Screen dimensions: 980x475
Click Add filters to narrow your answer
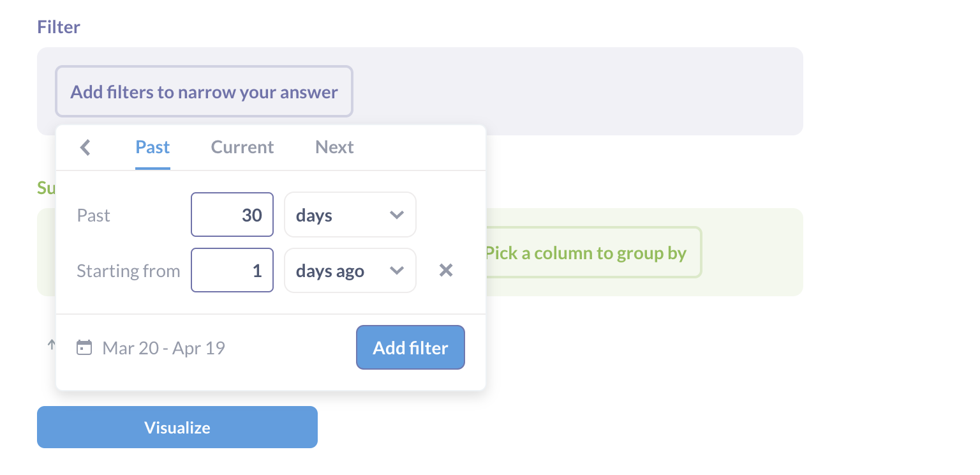pos(204,92)
